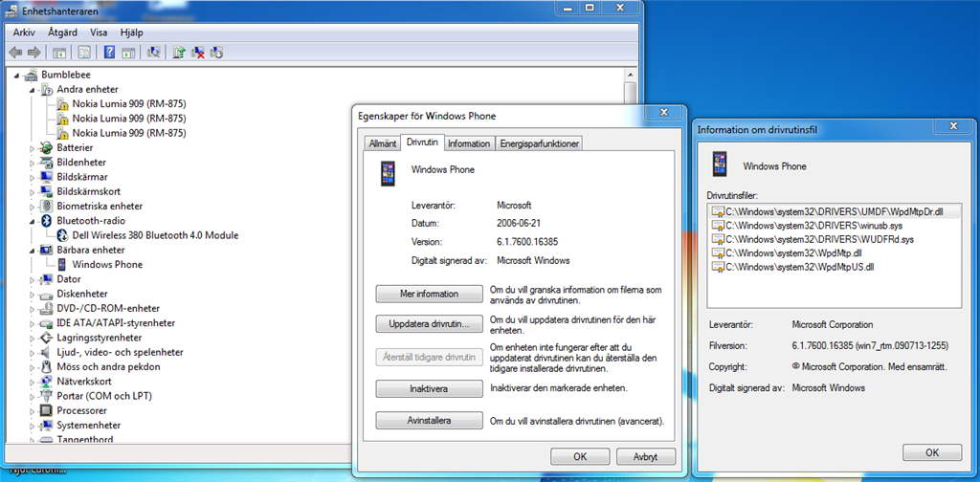Viewport: 980px width, 482px height.
Task: Expand the Dator branch
Action: (x=33, y=279)
